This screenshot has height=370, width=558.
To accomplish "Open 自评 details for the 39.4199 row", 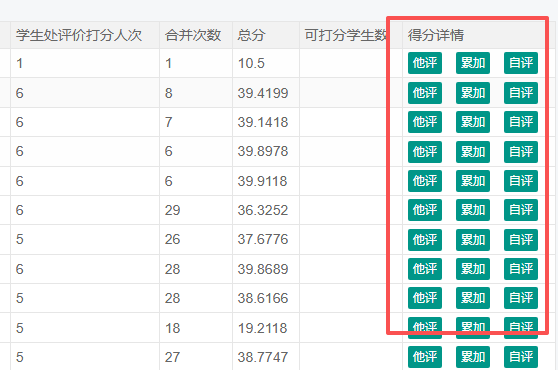I will pyautogui.click(x=521, y=93).
